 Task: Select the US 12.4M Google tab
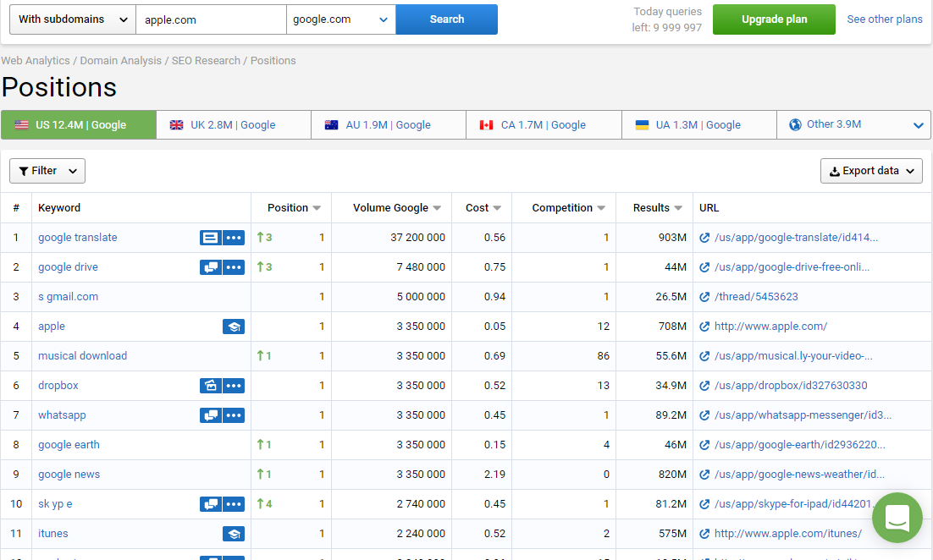coord(79,125)
